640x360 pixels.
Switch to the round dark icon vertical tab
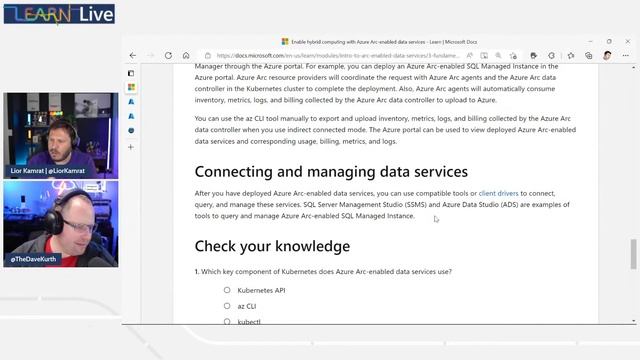(131, 131)
